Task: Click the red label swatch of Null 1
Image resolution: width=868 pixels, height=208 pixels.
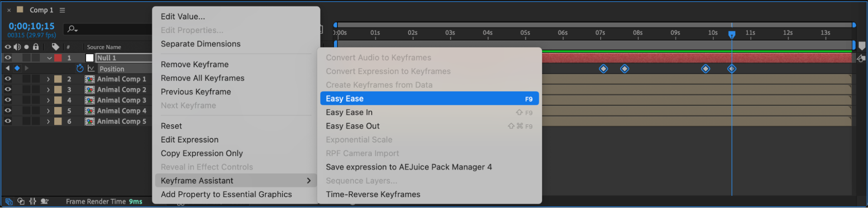Action: pos(58,58)
